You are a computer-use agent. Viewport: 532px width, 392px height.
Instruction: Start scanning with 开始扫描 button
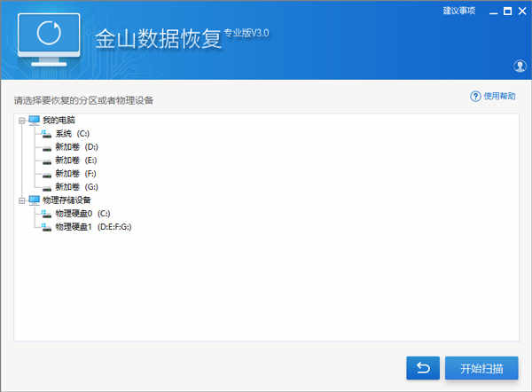click(x=481, y=368)
